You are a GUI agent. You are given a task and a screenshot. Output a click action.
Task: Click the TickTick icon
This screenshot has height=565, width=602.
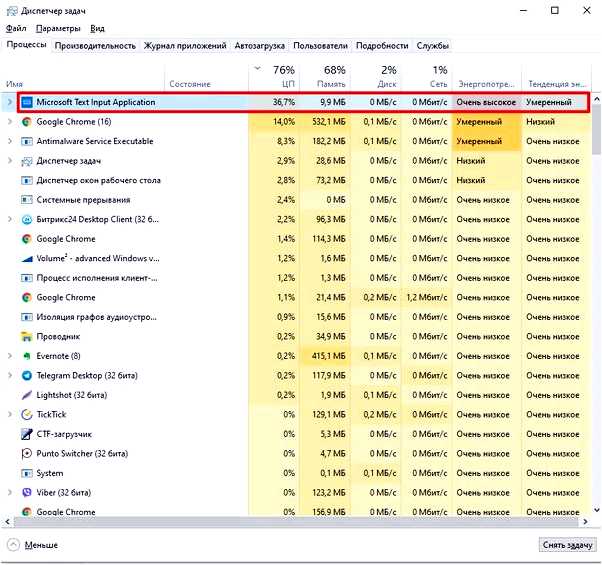(26, 415)
